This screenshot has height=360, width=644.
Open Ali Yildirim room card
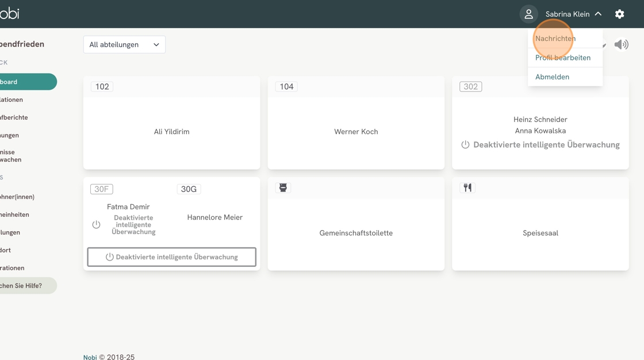click(172, 123)
